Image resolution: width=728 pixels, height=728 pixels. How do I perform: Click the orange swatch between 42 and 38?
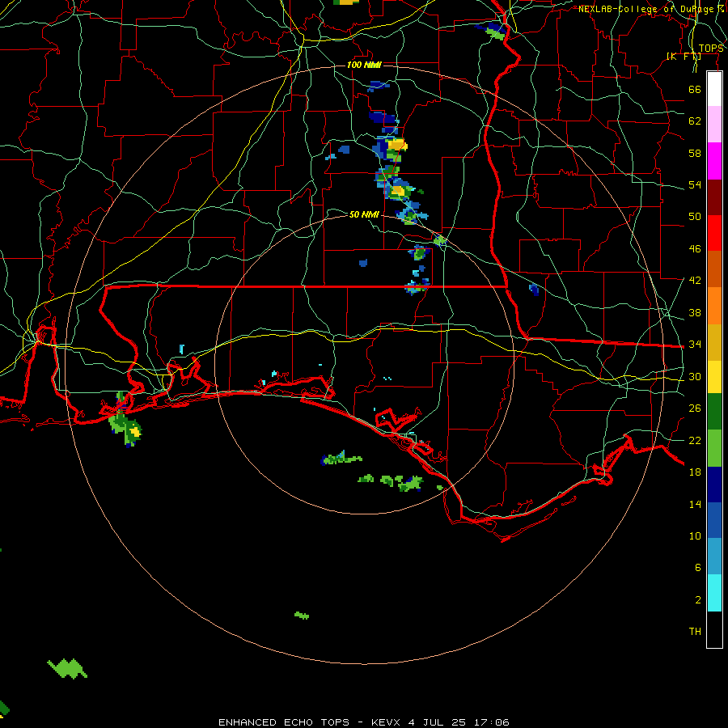coord(714,306)
